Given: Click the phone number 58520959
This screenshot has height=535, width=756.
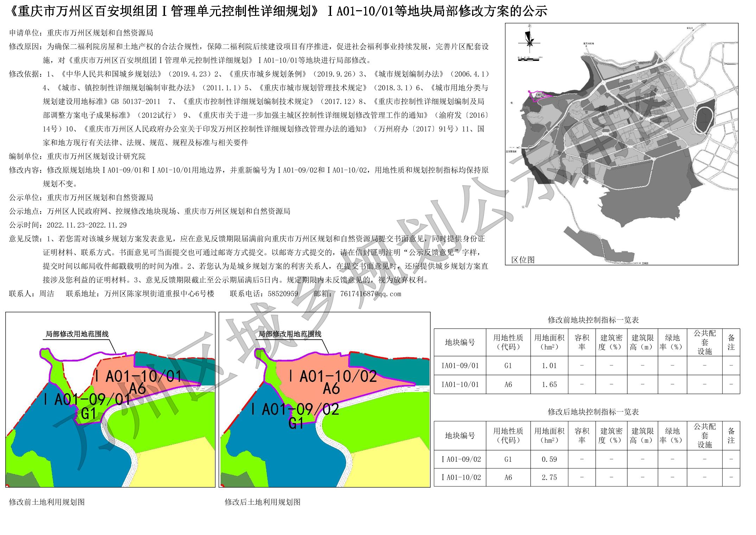Looking at the screenshot, I should pyautogui.click(x=283, y=294).
